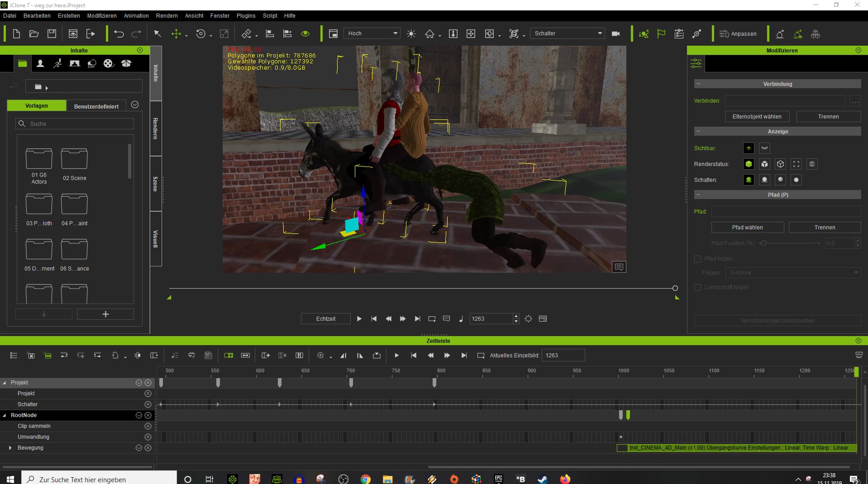Viewport: 868px width, 484px height.
Task: Enable the Pfad folgen checkbox
Action: [697, 259]
